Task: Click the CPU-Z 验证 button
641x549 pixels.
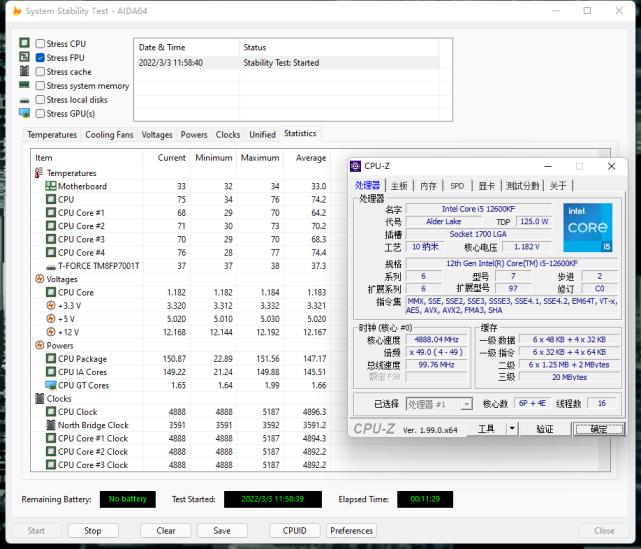Action: [x=545, y=429]
